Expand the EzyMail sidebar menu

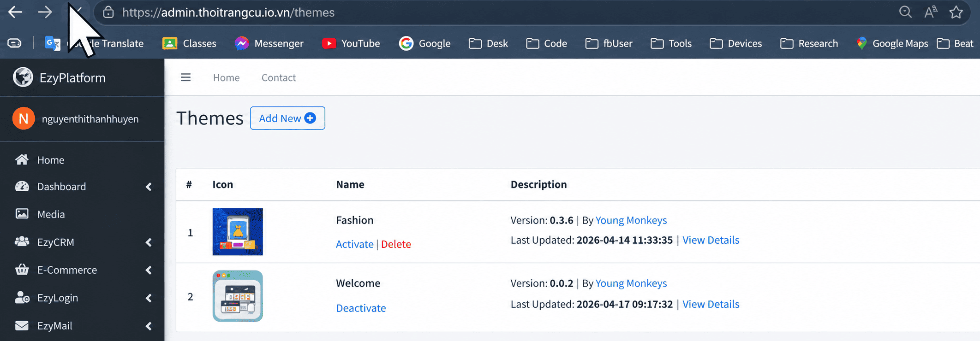click(82, 326)
